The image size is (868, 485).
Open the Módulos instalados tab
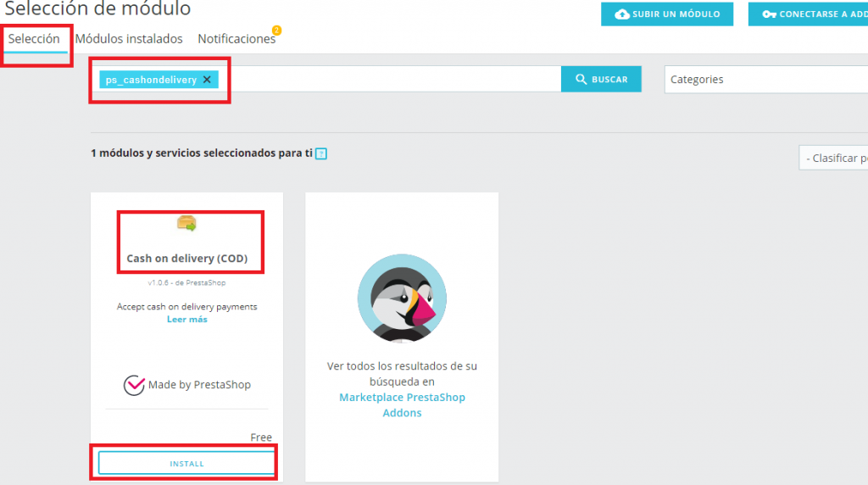pos(129,39)
